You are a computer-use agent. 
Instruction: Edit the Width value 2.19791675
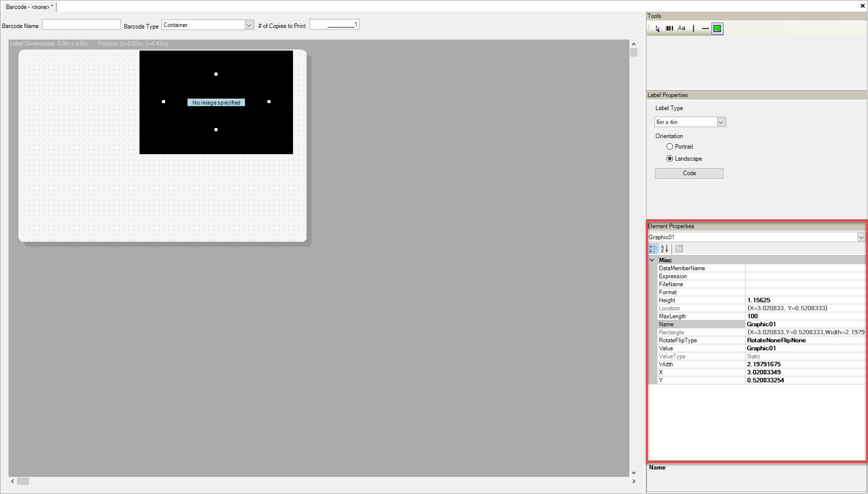point(805,364)
